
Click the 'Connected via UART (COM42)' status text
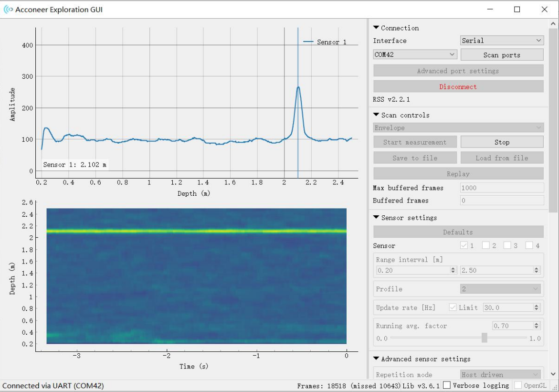click(53, 386)
